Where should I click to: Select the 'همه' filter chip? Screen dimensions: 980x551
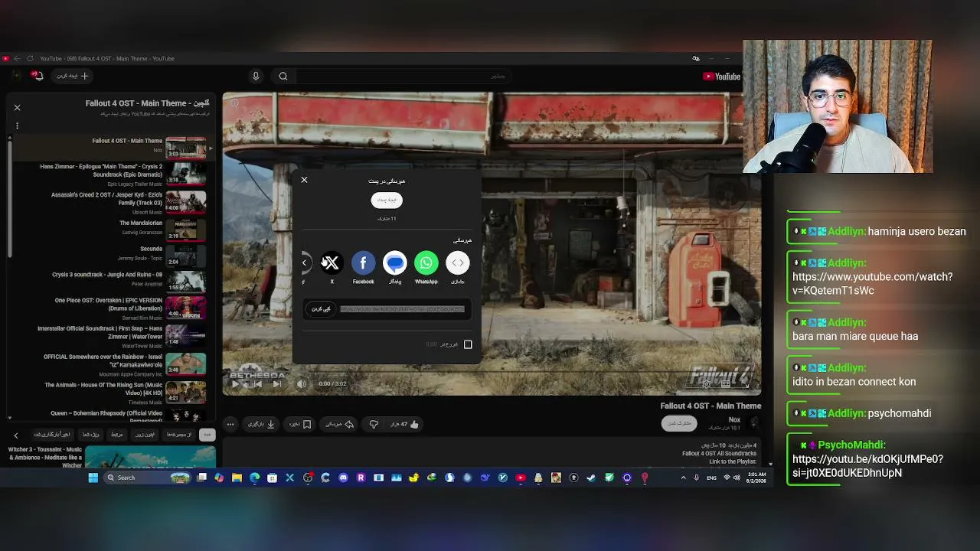tap(207, 435)
